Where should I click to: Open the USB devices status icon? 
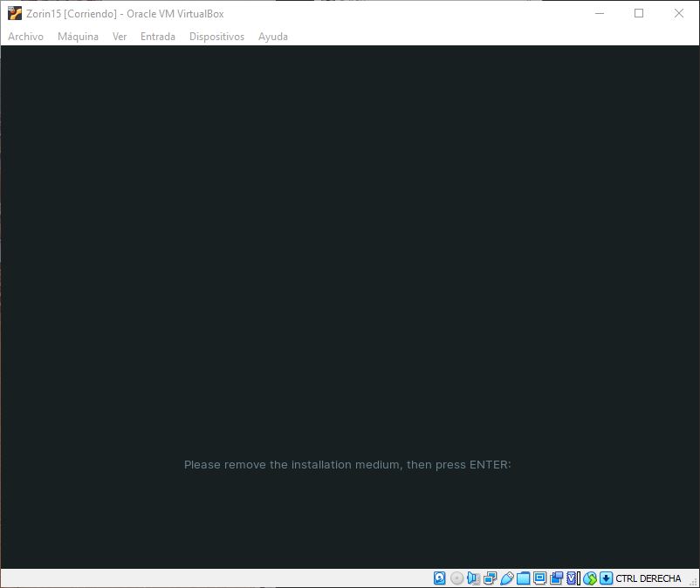pos(506,578)
